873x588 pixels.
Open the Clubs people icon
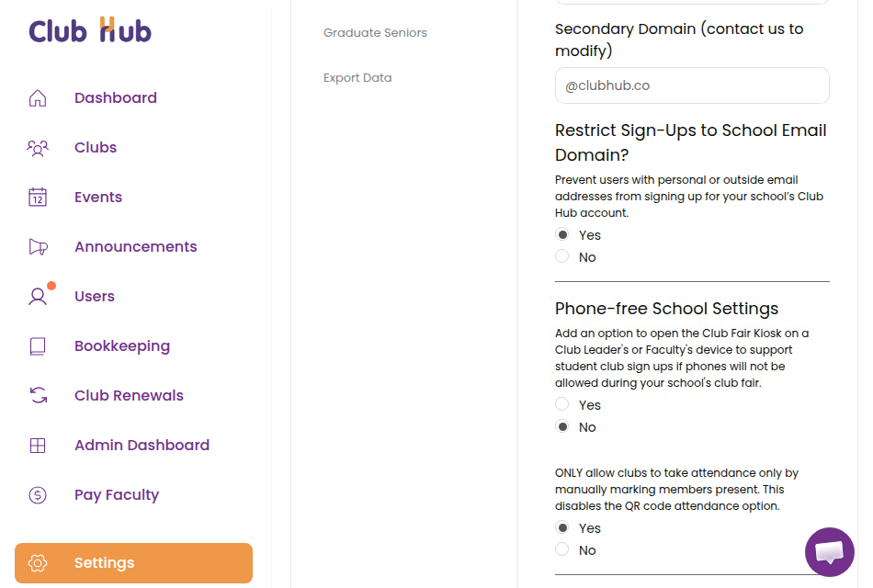click(x=37, y=147)
